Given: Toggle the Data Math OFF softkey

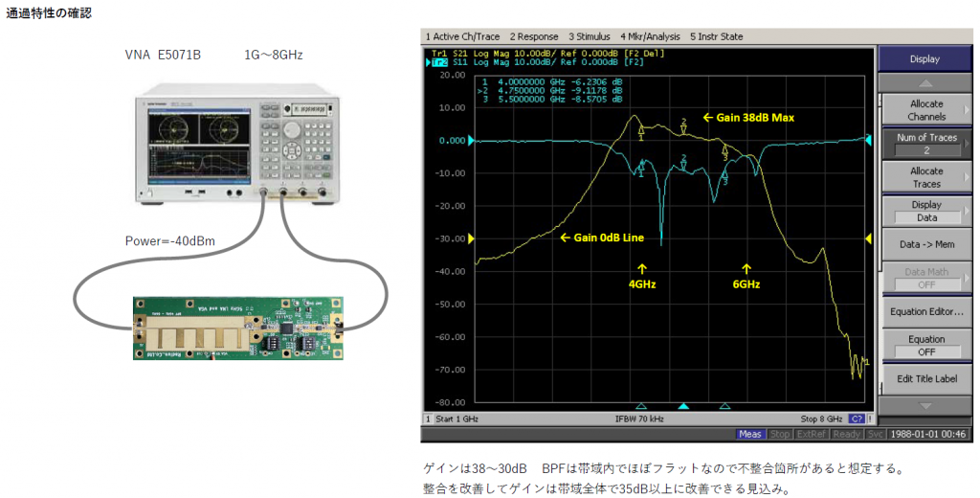Looking at the screenshot, I should click(x=925, y=279).
